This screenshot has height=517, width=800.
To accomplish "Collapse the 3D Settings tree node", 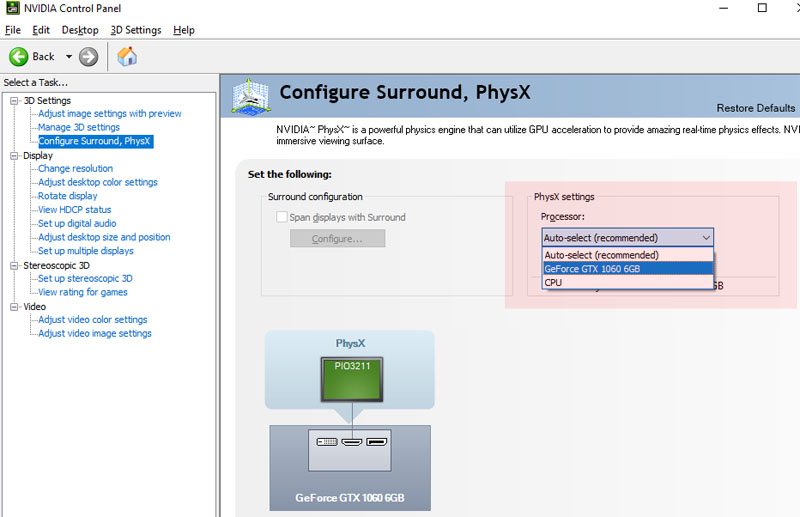I will click(x=14, y=101).
